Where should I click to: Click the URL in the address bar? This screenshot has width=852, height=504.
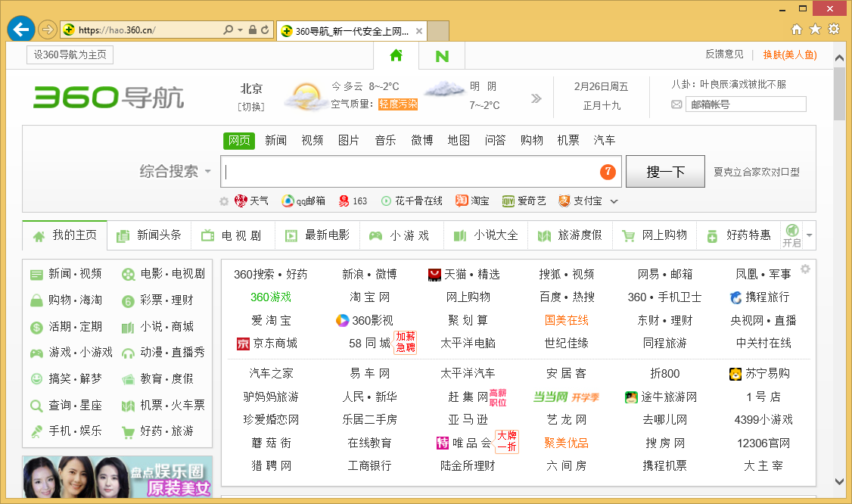(x=117, y=30)
